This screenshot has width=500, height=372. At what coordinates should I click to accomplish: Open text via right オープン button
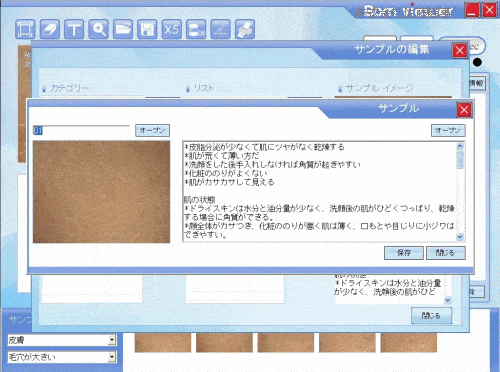pos(448,130)
